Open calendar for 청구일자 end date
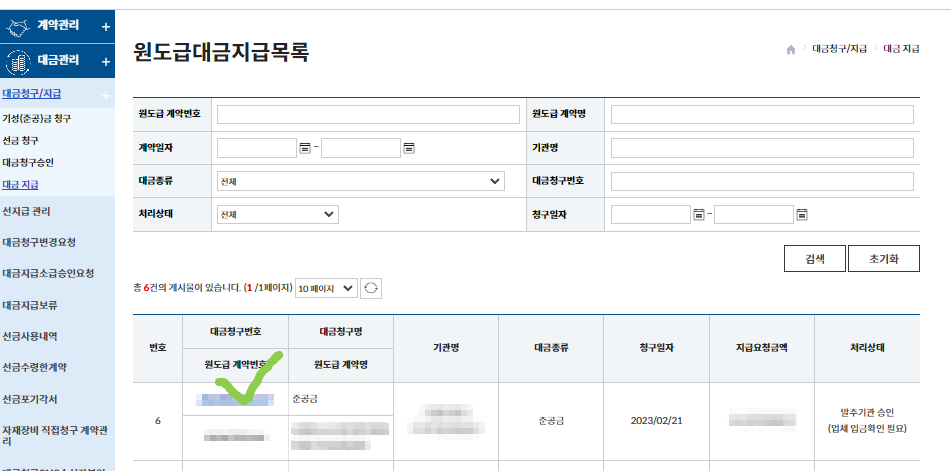The height and width of the screenshot is (471, 951). coord(802,214)
